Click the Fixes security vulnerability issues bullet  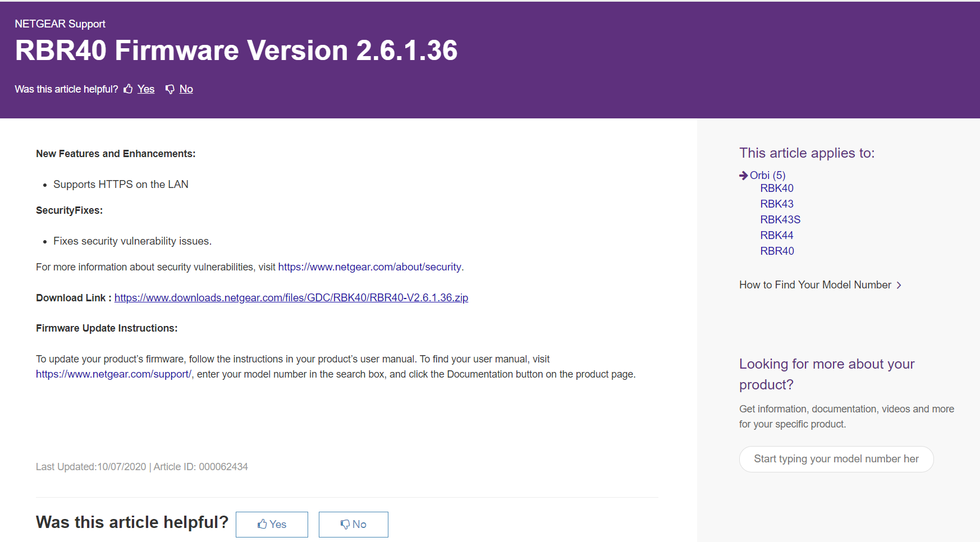point(132,241)
